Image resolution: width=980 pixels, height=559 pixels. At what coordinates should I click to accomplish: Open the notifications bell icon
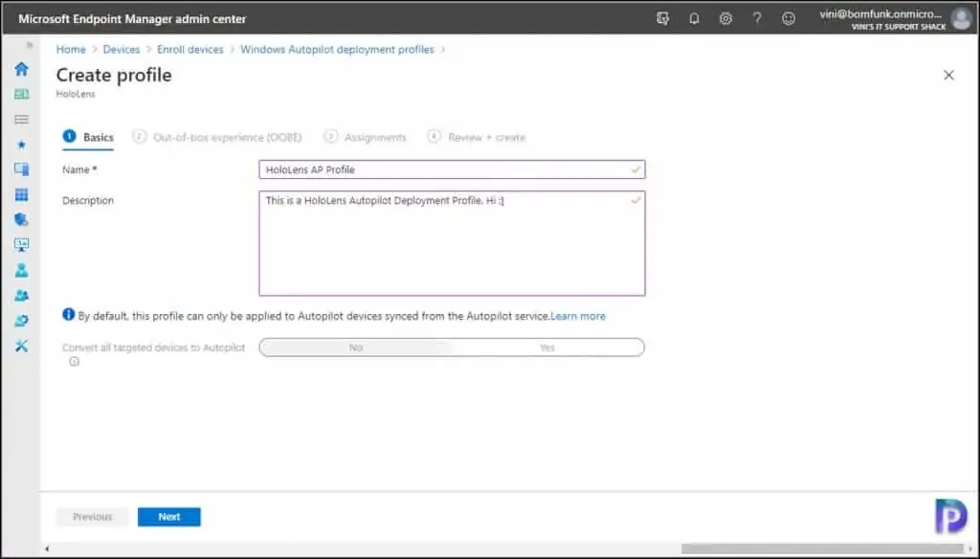point(694,18)
